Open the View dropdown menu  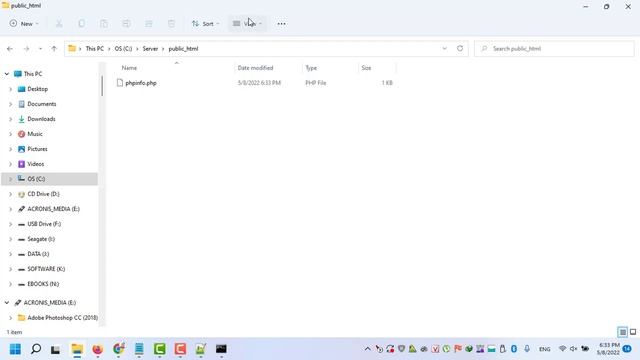coord(247,24)
